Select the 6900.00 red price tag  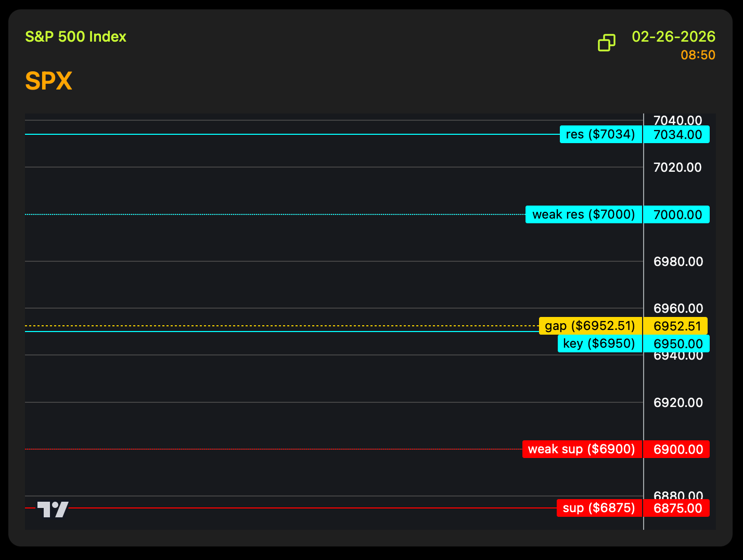point(677,450)
